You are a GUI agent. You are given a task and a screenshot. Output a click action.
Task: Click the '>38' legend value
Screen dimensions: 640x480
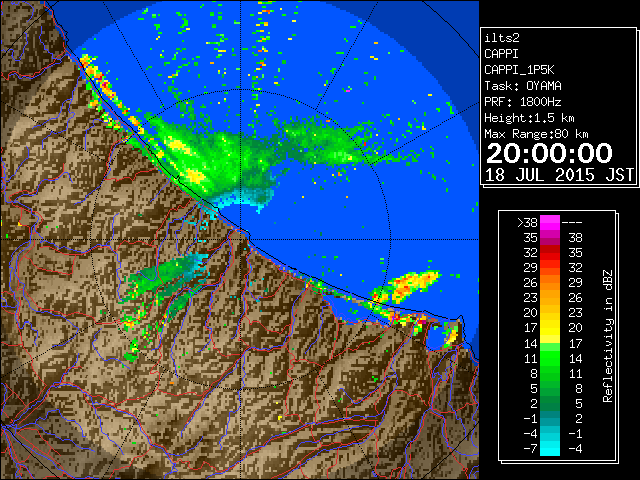[x=527, y=222]
